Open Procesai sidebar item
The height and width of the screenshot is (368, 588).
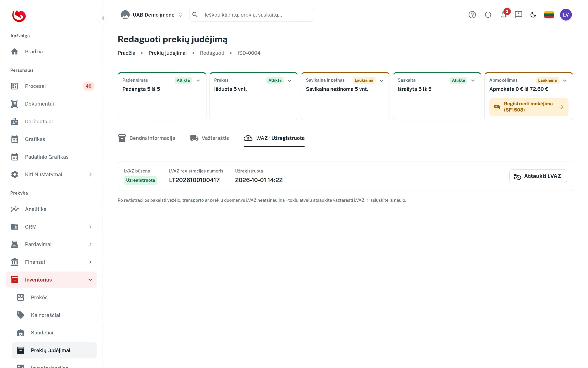[51, 86]
